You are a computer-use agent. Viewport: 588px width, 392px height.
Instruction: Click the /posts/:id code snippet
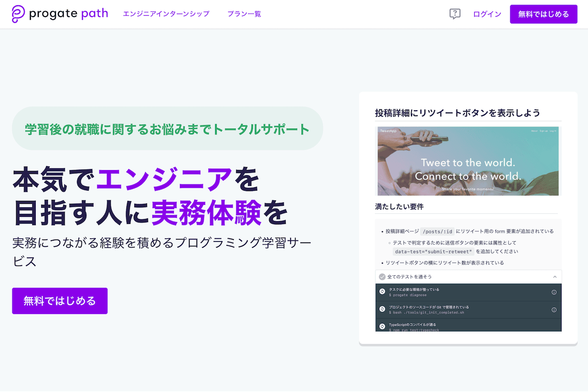click(x=438, y=231)
